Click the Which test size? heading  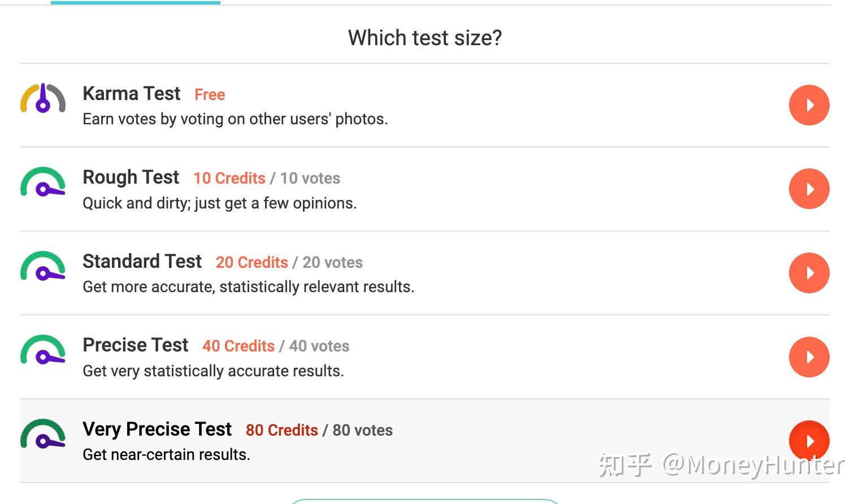tap(424, 38)
